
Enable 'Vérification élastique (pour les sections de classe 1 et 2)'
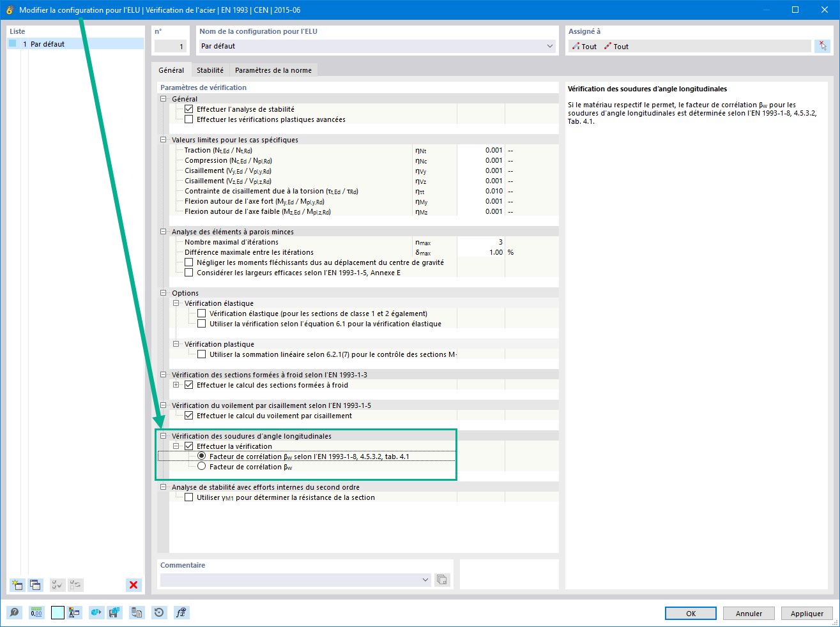pos(201,313)
